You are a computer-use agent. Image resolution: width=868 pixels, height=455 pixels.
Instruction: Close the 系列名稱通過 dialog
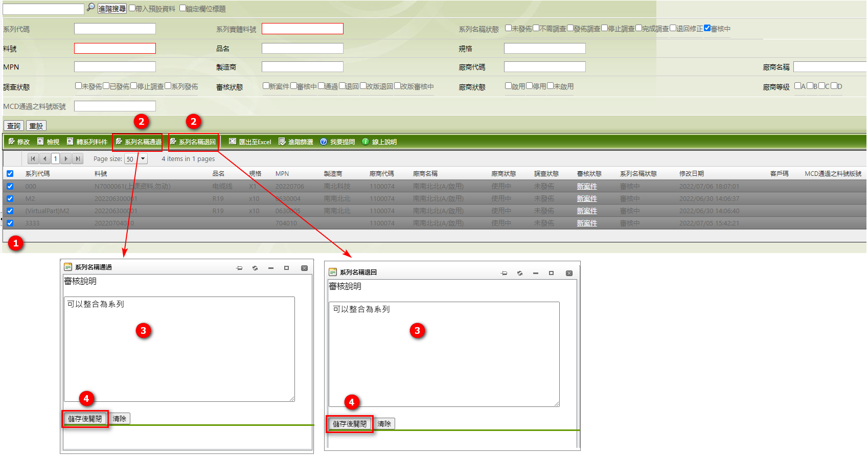[304, 268]
